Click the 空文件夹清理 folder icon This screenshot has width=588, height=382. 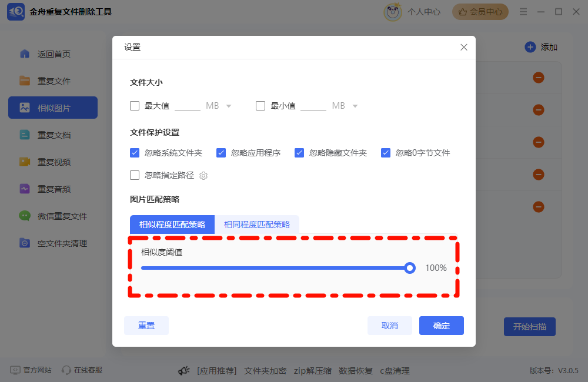tap(25, 243)
